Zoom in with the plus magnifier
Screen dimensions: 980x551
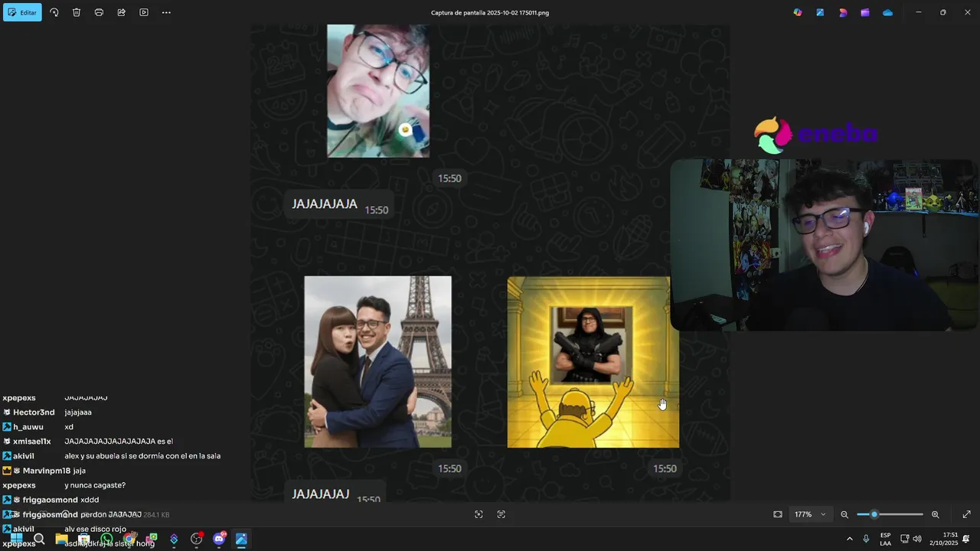[935, 514]
